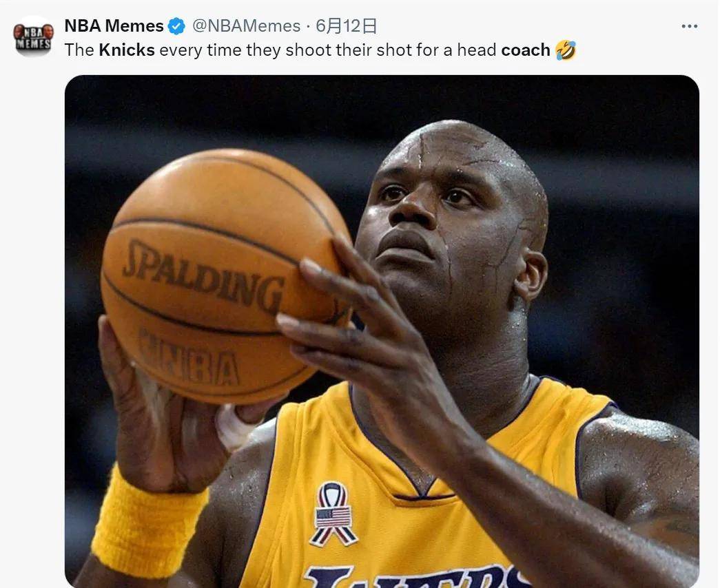Screen dimensions: 720x588
Task: Click the yellow wristband in the photo
Action: pos(150,523)
